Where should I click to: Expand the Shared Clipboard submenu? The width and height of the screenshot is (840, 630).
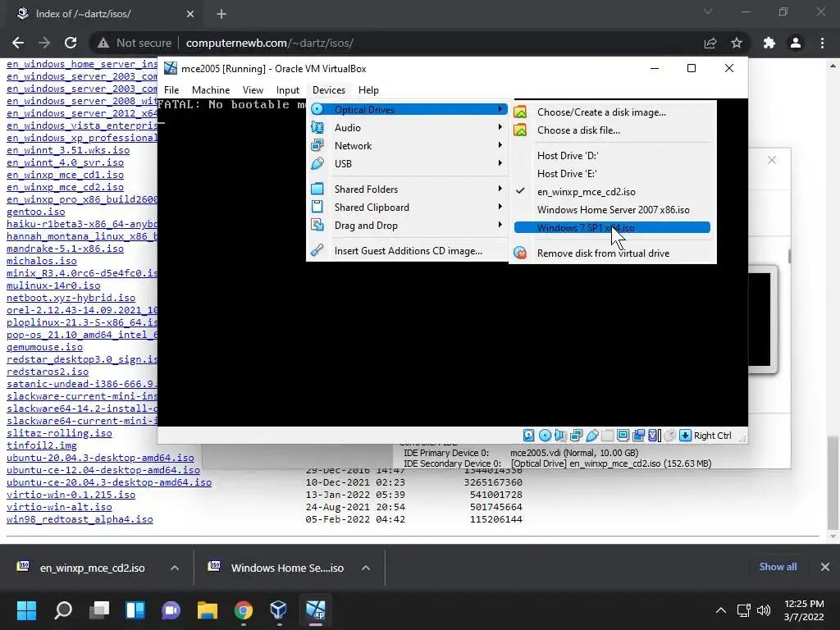408,207
